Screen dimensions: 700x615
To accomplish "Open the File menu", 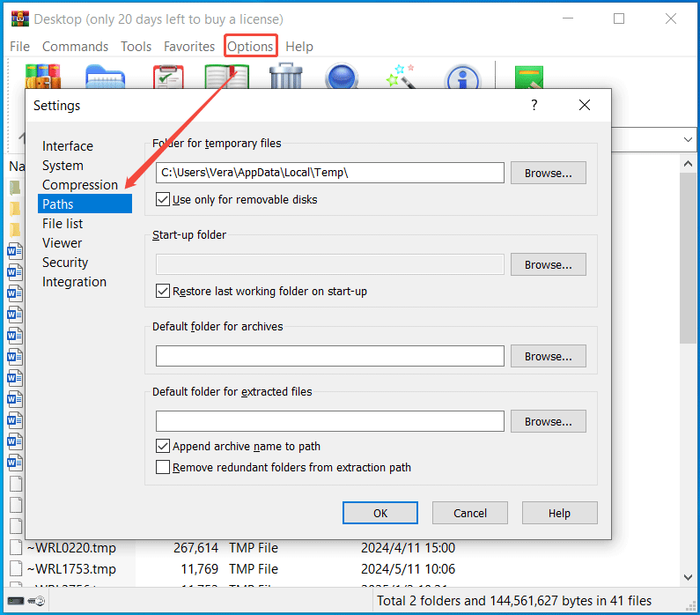I will pyautogui.click(x=19, y=47).
